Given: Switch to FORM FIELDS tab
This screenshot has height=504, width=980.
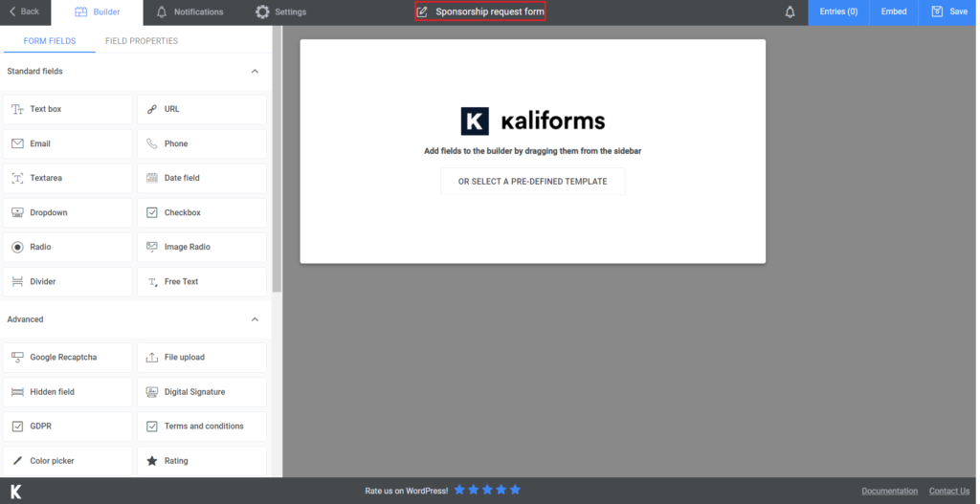Looking at the screenshot, I should click(50, 41).
